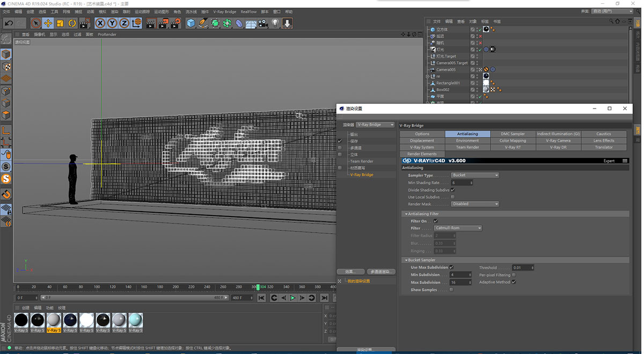Image resolution: width=644 pixels, height=354 pixels.
Task: Toggle the Filter On checkbox
Action: (x=435, y=221)
